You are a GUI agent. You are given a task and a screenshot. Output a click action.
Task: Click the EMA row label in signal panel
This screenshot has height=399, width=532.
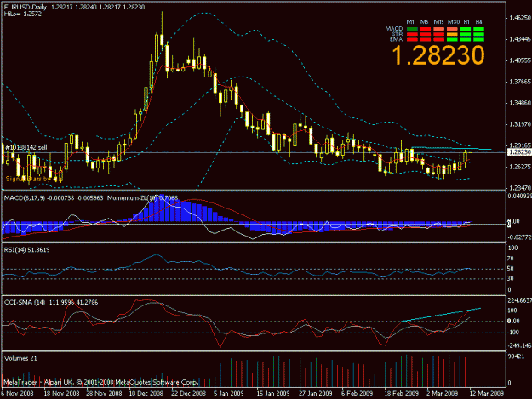tap(396, 39)
